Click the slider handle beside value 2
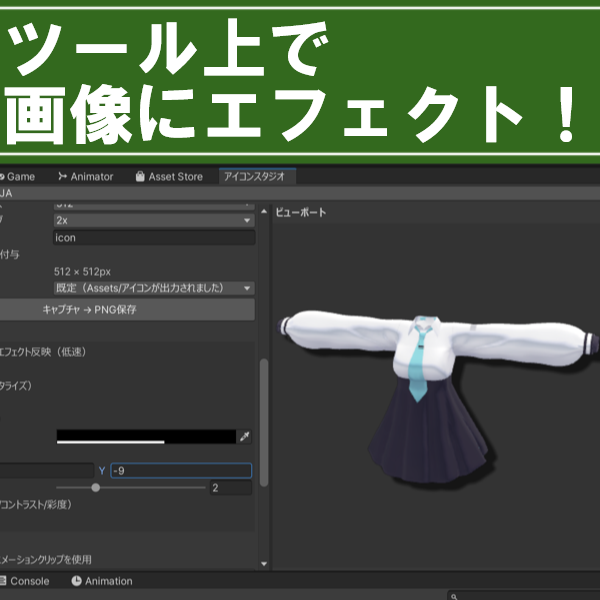Viewport: 600px width, 600px height. (96, 488)
